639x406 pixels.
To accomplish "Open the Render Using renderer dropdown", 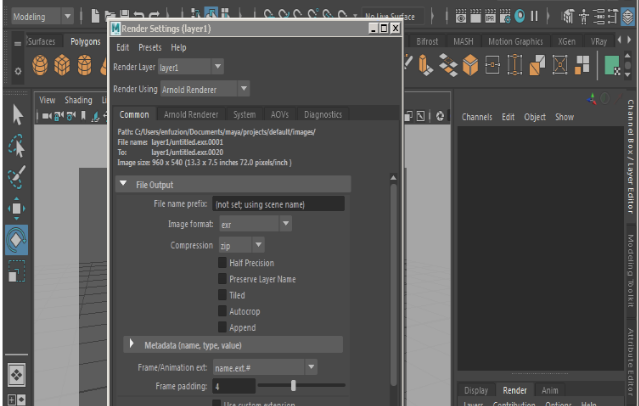I will click(x=205, y=89).
